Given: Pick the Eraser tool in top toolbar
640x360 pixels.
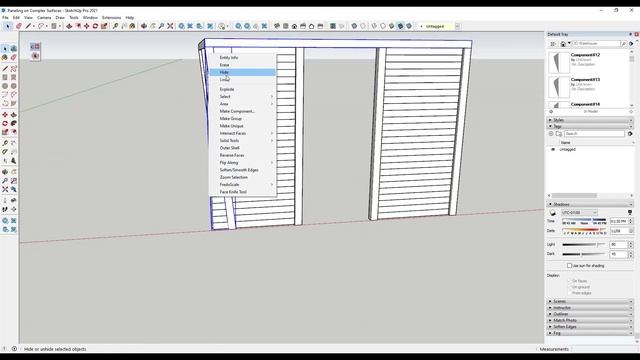Looking at the screenshot, I should (19, 26).
